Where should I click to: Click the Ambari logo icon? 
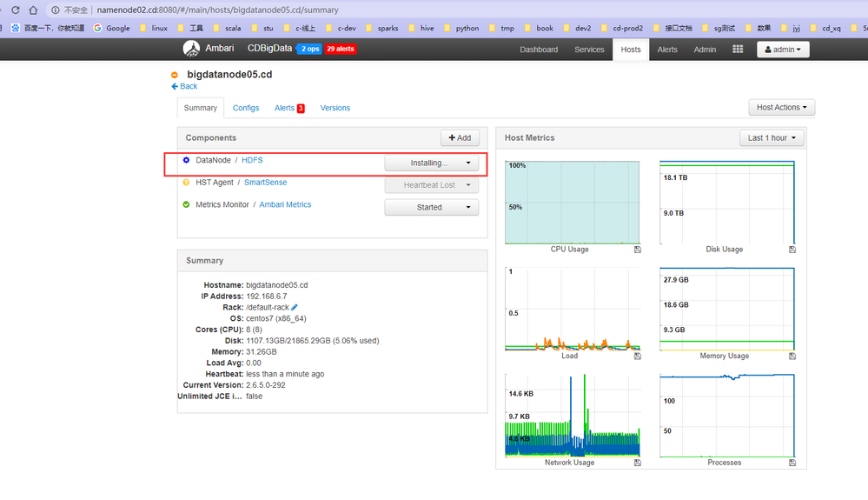click(191, 49)
